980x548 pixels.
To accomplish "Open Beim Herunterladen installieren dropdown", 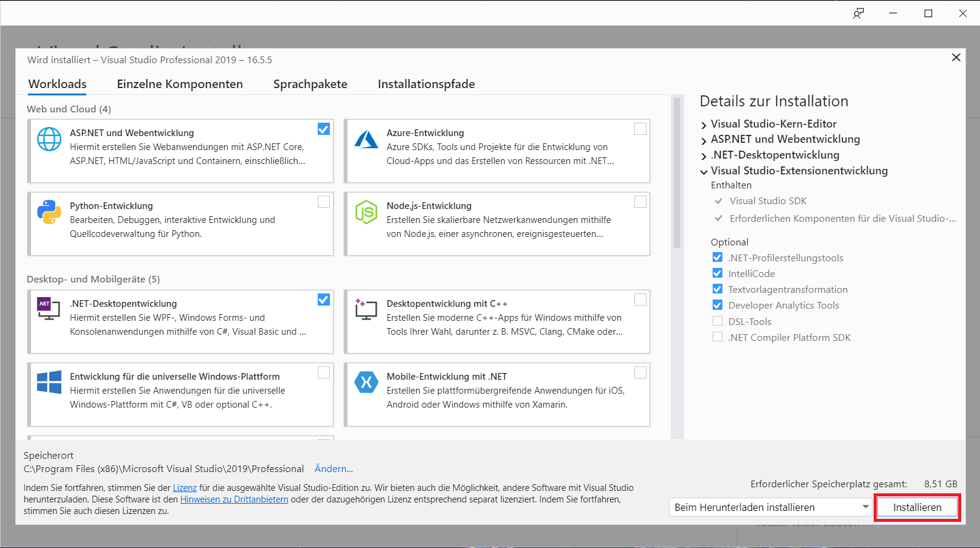I will [770, 507].
